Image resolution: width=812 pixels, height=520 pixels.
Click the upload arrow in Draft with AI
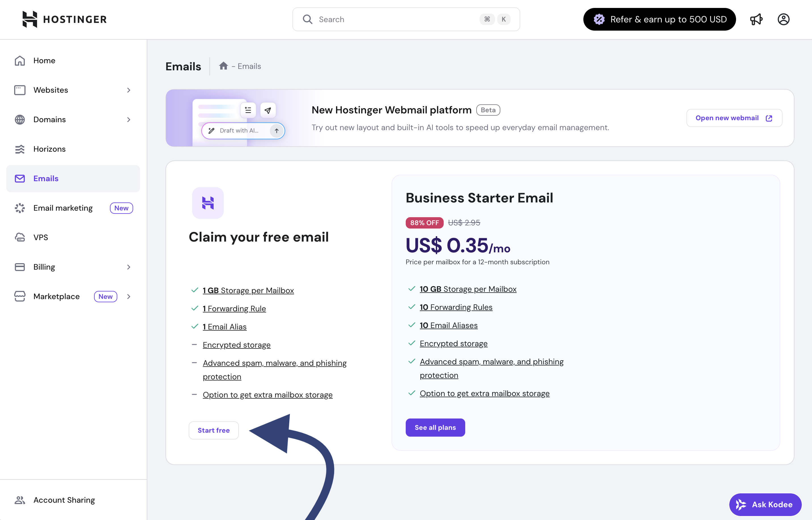tap(276, 131)
